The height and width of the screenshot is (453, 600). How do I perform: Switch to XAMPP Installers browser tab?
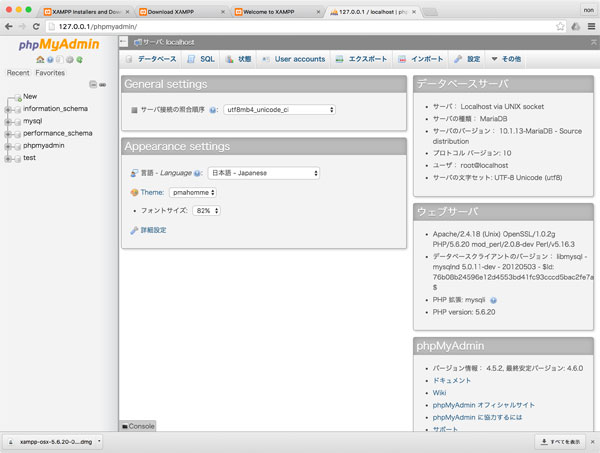click(x=86, y=12)
